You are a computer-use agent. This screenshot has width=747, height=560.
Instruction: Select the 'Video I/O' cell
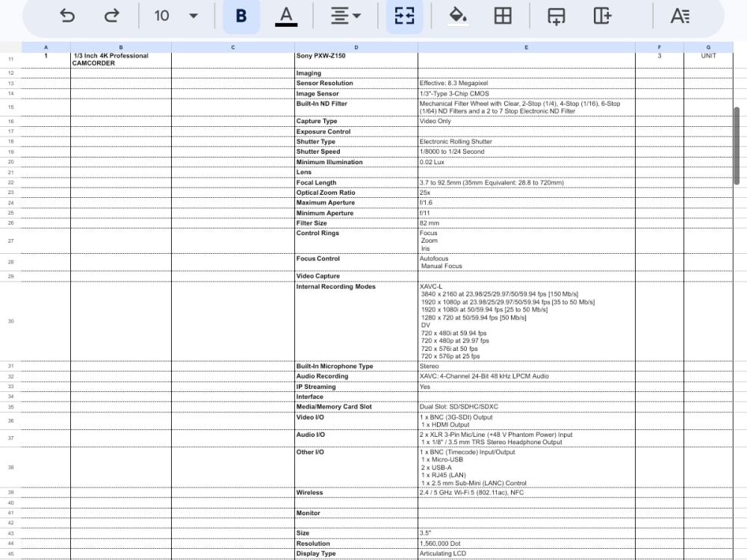click(356, 421)
